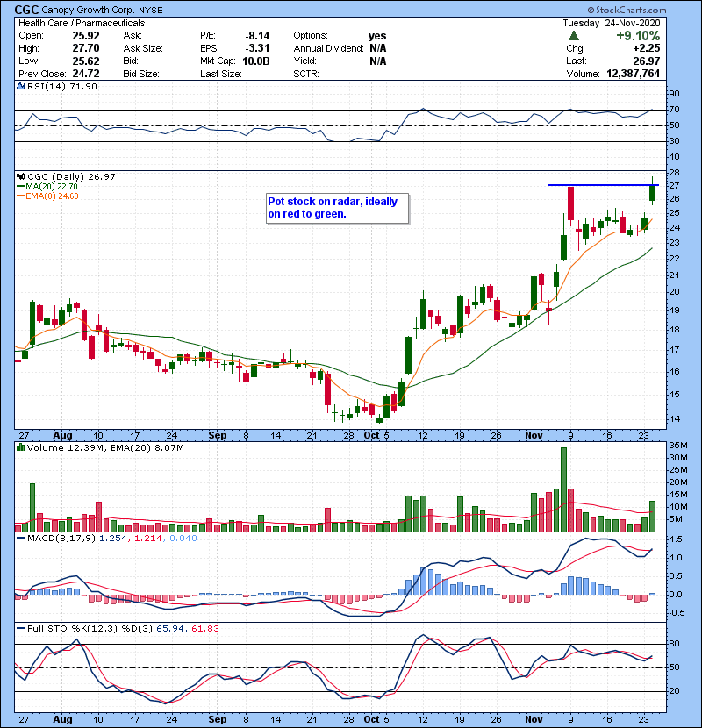Screen dimensions: 702x728
Task: Click the tallest green volume bar
Action: [x=563, y=489]
